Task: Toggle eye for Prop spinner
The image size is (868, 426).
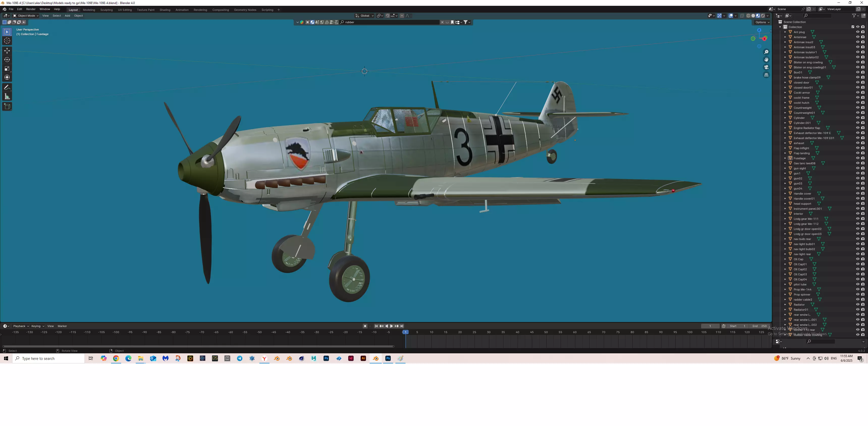Action: 858,294
